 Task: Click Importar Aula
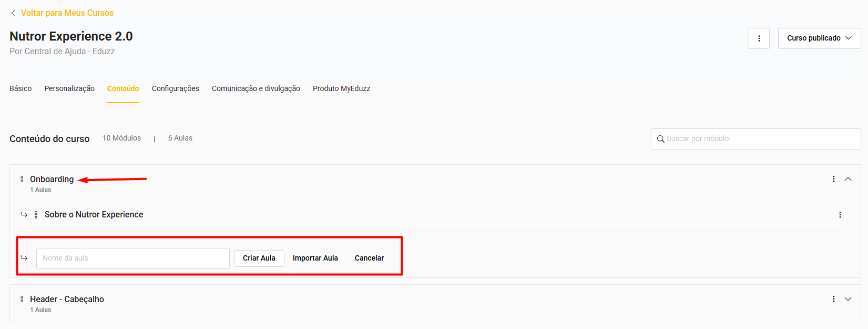coord(315,258)
